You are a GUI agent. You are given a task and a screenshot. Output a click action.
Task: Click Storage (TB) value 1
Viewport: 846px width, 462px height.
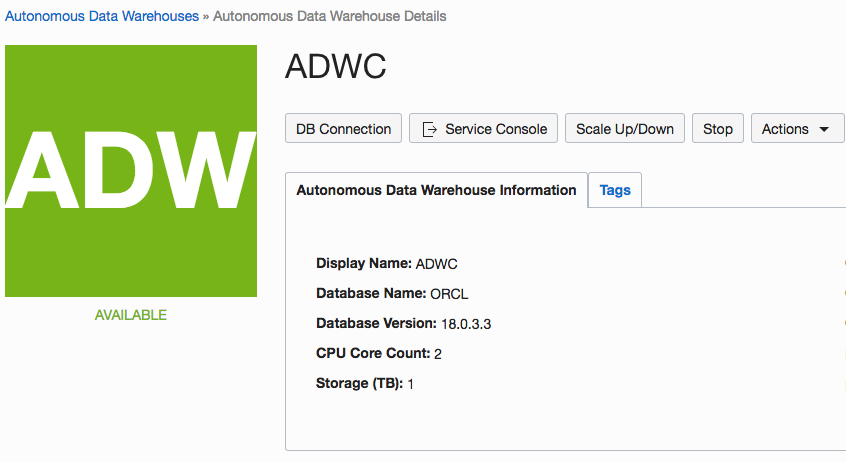pos(411,384)
